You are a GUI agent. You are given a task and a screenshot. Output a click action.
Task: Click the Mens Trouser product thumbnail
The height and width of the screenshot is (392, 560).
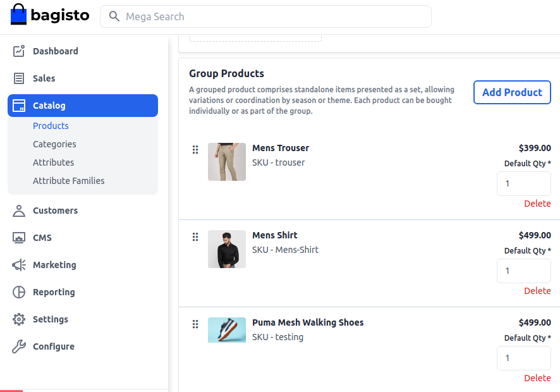226,162
